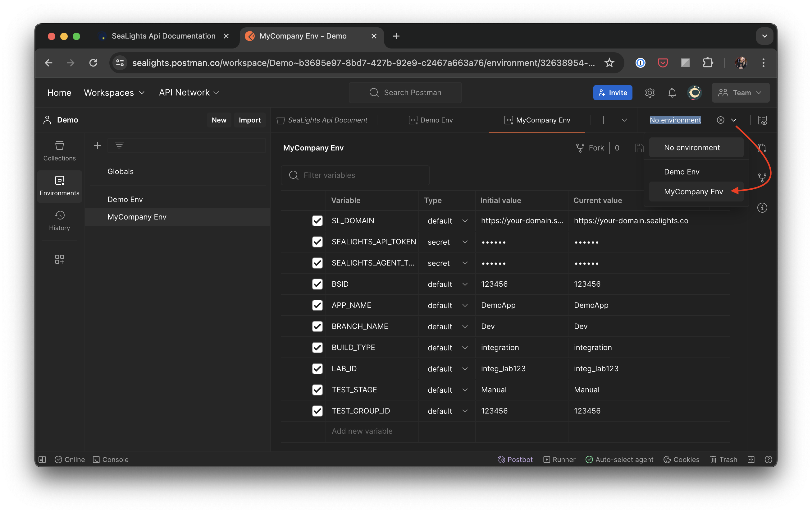Select MyCompany Env in environment dropdown list
The image size is (812, 513).
pos(693,192)
